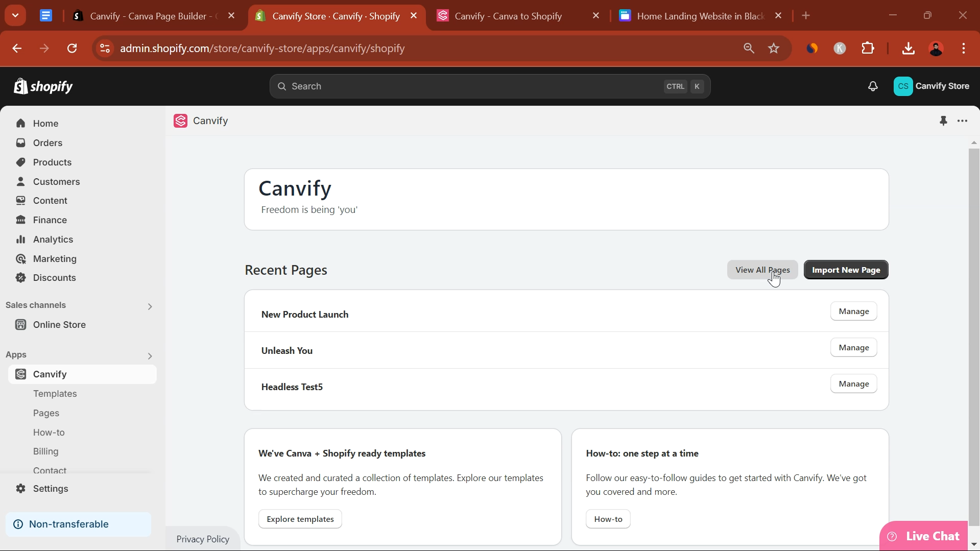This screenshot has height=551, width=980.
Task: Open Canvify app more options menu
Action: point(963,121)
